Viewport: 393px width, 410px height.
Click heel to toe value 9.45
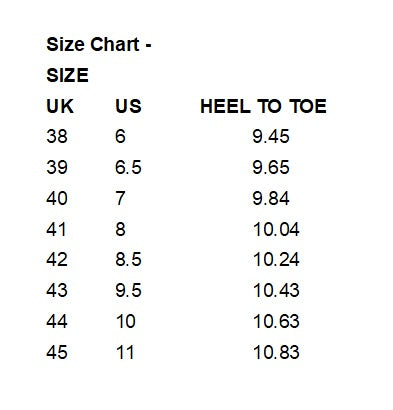click(271, 136)
